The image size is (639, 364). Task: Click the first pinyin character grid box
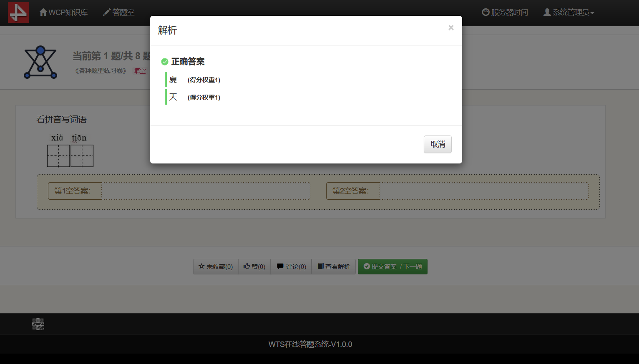[x=58, y=156]
